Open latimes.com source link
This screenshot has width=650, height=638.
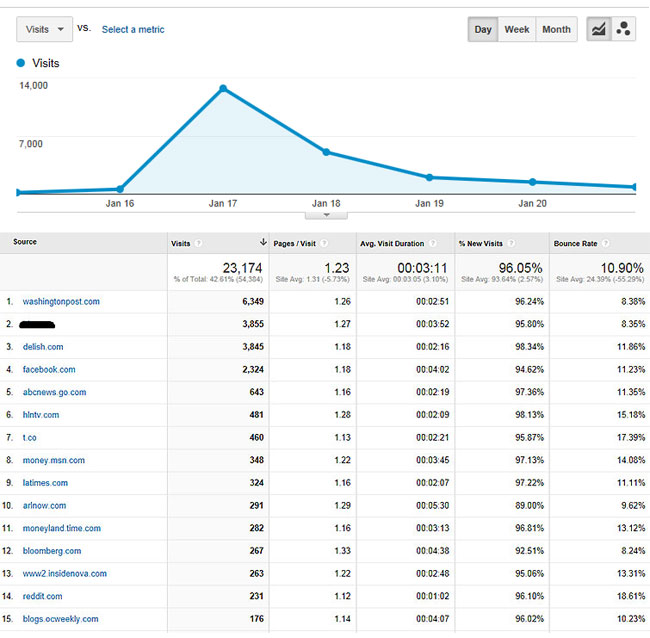click(x=45, y=483)
